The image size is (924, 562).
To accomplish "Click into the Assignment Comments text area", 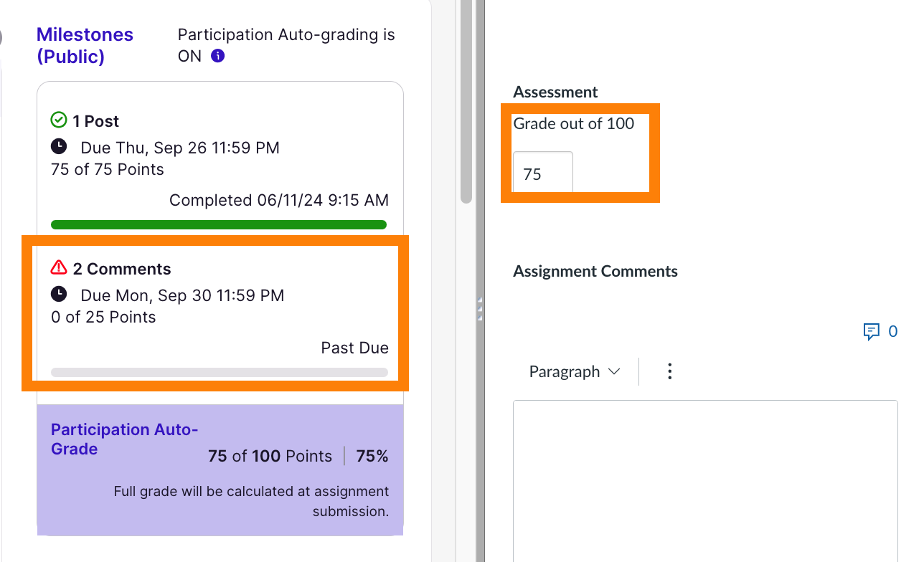I will pyautogui.click(x=705, y=480).
